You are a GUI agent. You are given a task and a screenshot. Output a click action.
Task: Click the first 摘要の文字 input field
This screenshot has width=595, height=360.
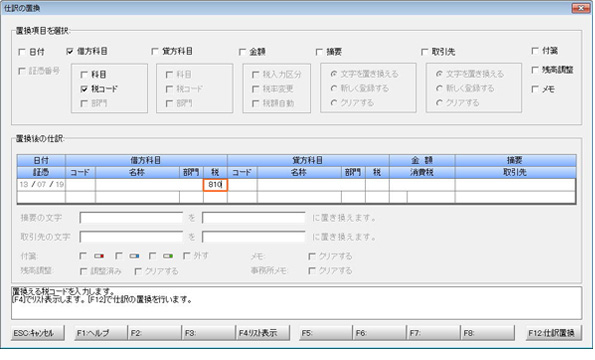[x=131, y=218]
